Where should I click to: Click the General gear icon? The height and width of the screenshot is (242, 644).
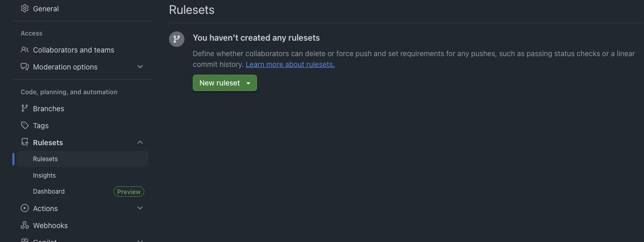pyautogui.click(x=25, y=8)
